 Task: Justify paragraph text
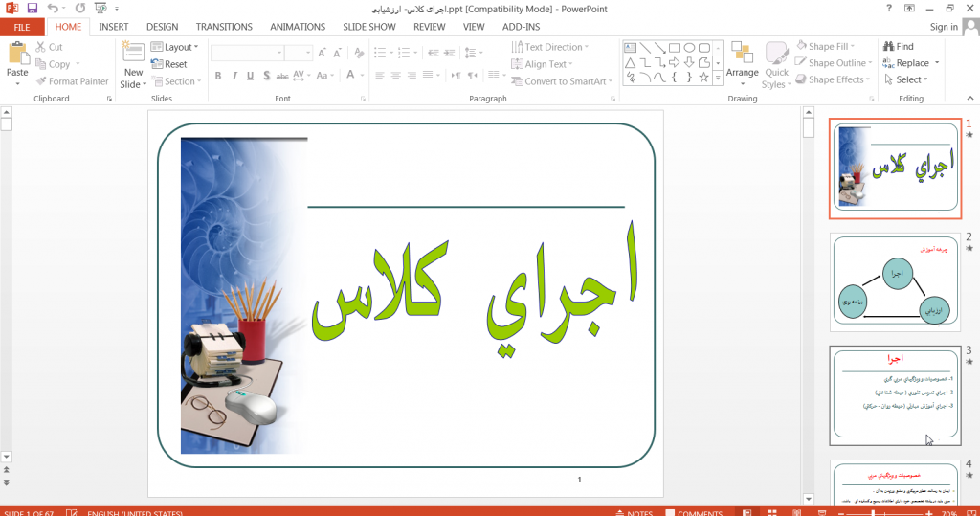coord(428,75)
